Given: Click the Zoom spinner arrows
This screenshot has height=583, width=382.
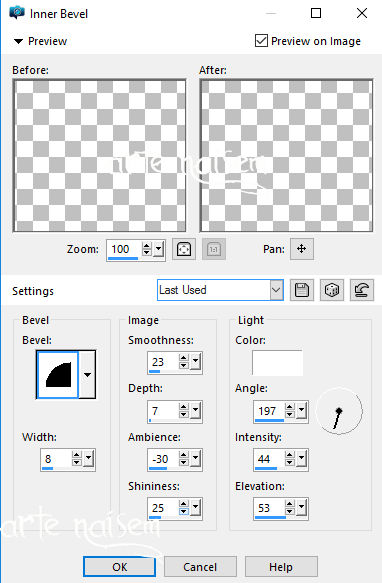Looking at the screenshot, I should pyautogui.click(x=147, y=249).
